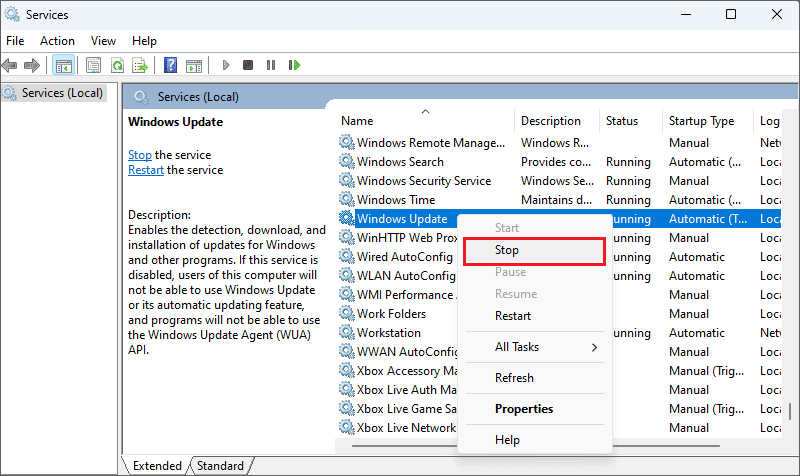Screen dimensions: 800x476
Task: Click the Forward arrow toolbar icon
Action: pyautogui.click(x=32, y=65)
